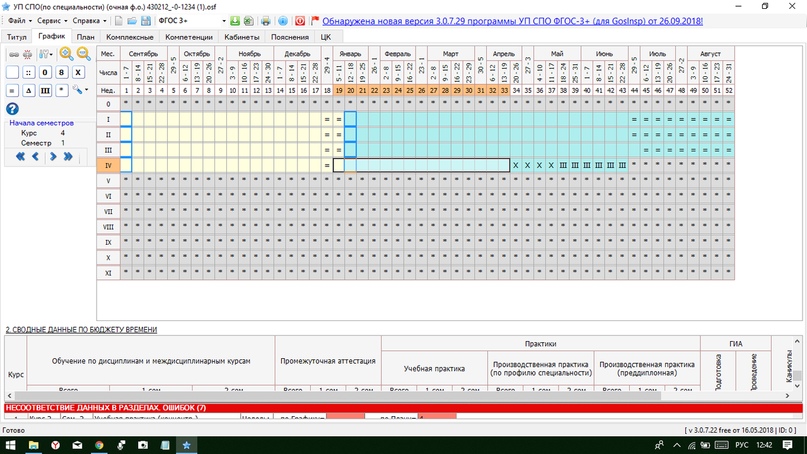
Task: Open the Сервис menu
Action: [52, 21]
